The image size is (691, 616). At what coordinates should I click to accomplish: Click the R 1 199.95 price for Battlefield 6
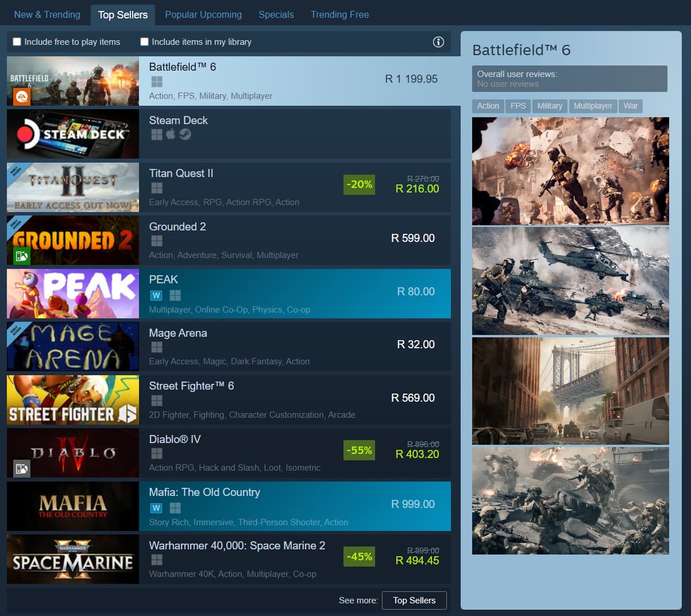pyautogui.click(x=411, y=79)
